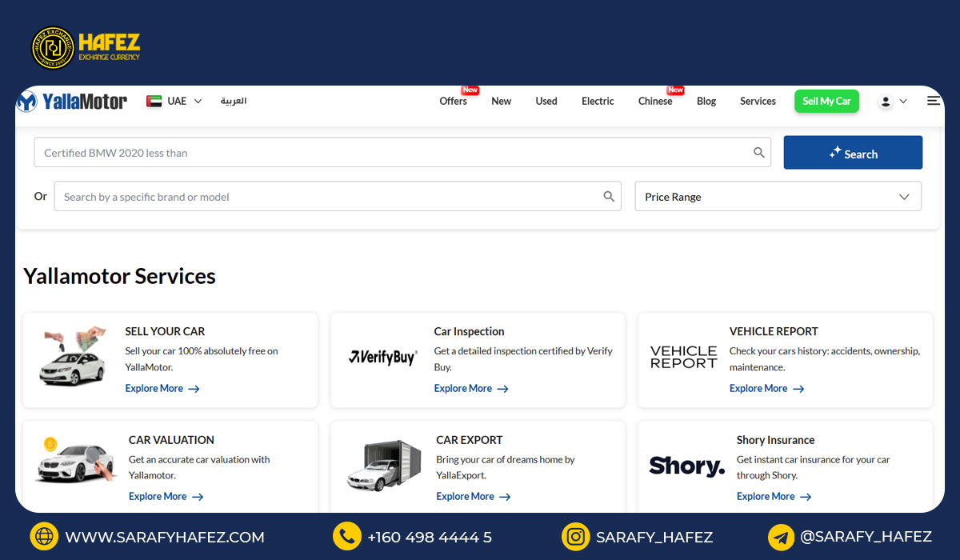Focus the specific brand or model search field
The width and height of the screenshot is (960, 560).
328,197
